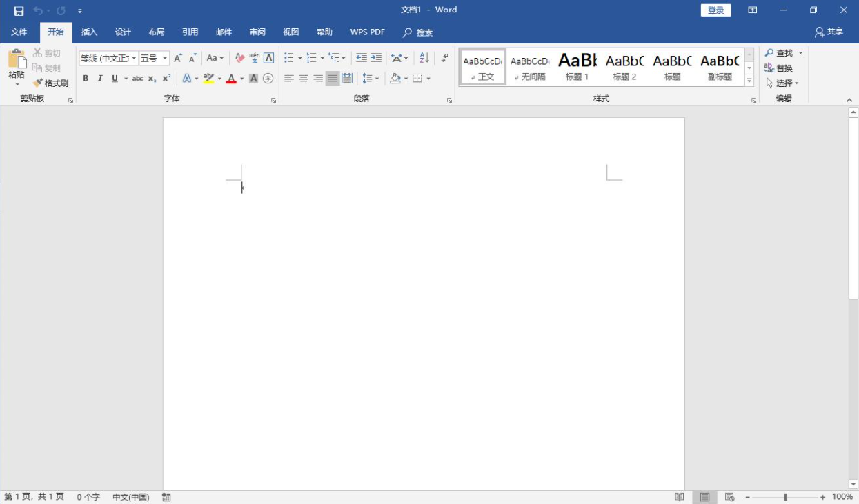Click the Share (共享) button

click(x=829, y=32)
